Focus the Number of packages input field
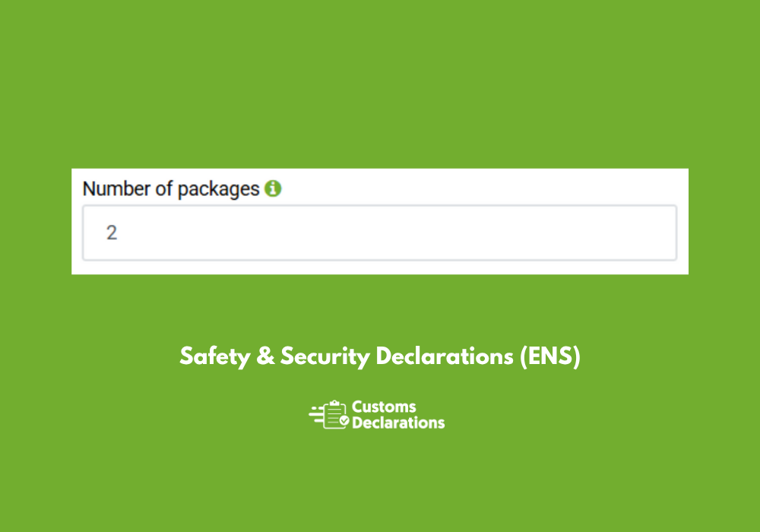760x532 pixels. tap(379, 233)
